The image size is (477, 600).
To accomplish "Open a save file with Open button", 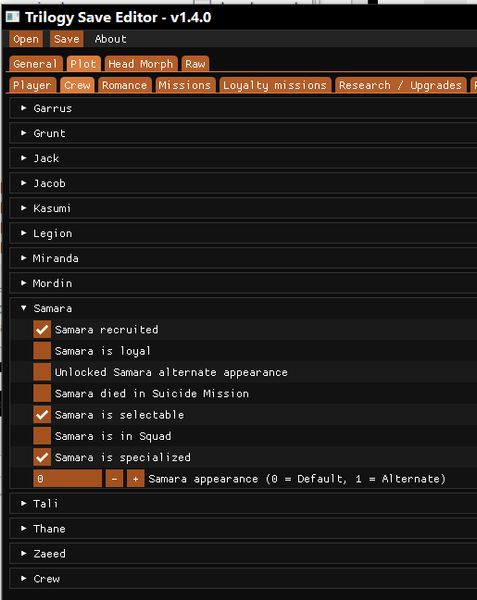I will pos(26,39).
